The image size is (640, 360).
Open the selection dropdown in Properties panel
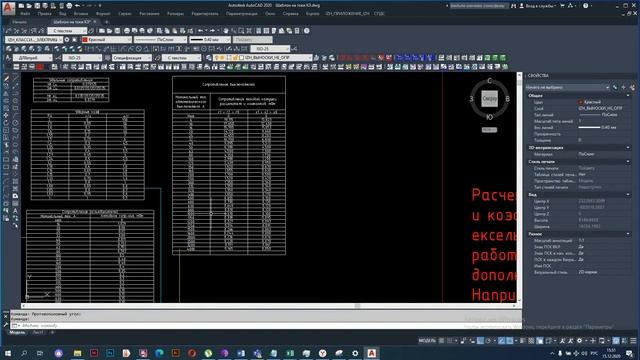pos(567,87)
